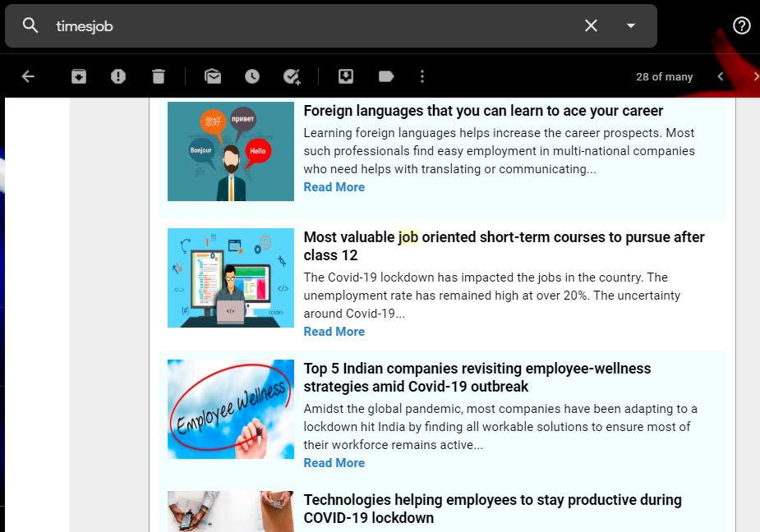Open the Labels icon
This screenshot has height=532, width=760.
pyautogui.click(x=386, y=76)
